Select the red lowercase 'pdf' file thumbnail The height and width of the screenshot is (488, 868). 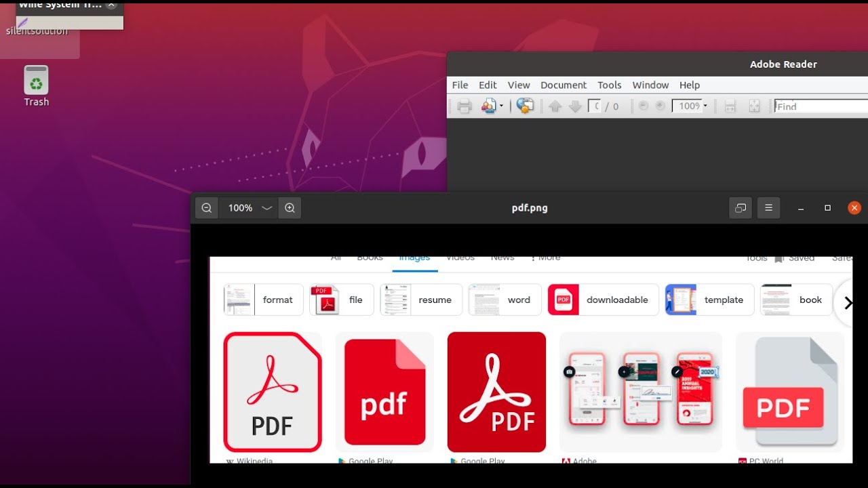[384, 392]
